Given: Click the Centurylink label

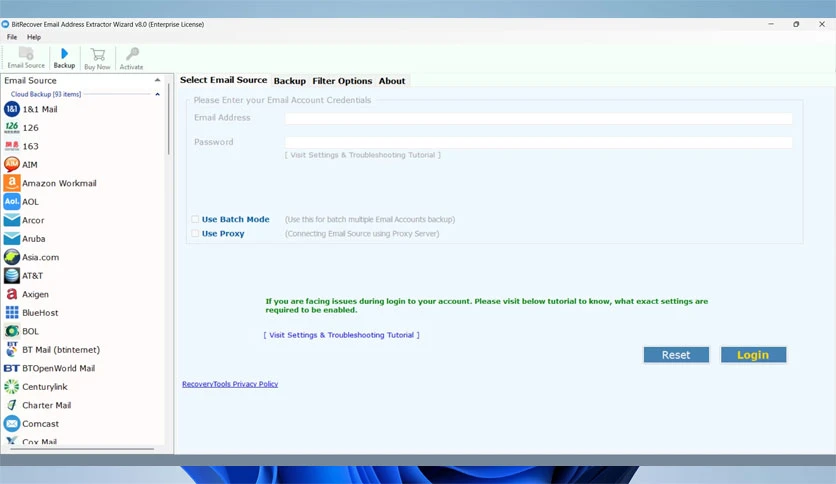Looking at the screenshot, I should pos(45,386).
